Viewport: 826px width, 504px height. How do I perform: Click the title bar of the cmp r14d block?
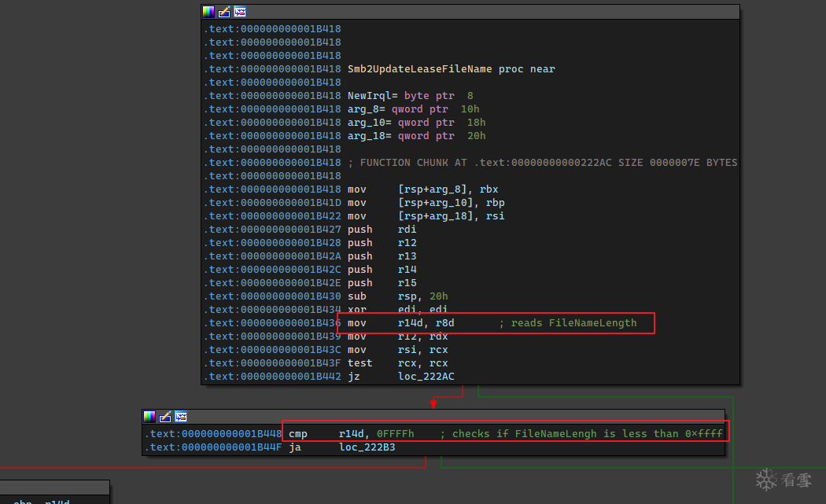[x=433, y=417]
